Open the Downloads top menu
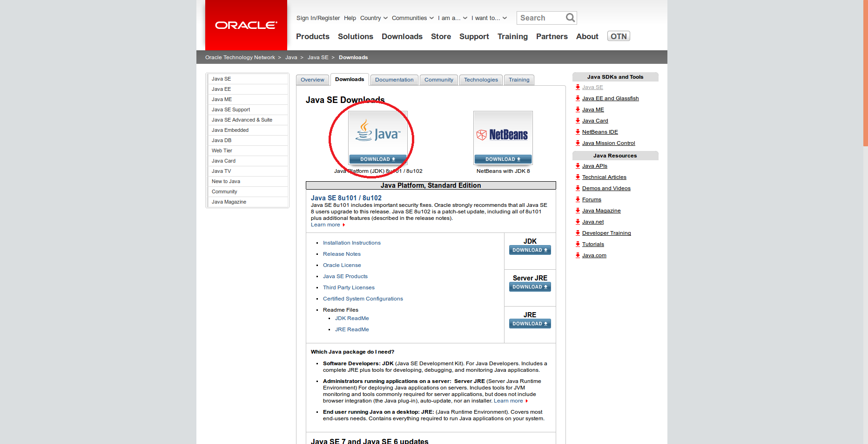The image size is (868, 444). click(x=402, y=36)
